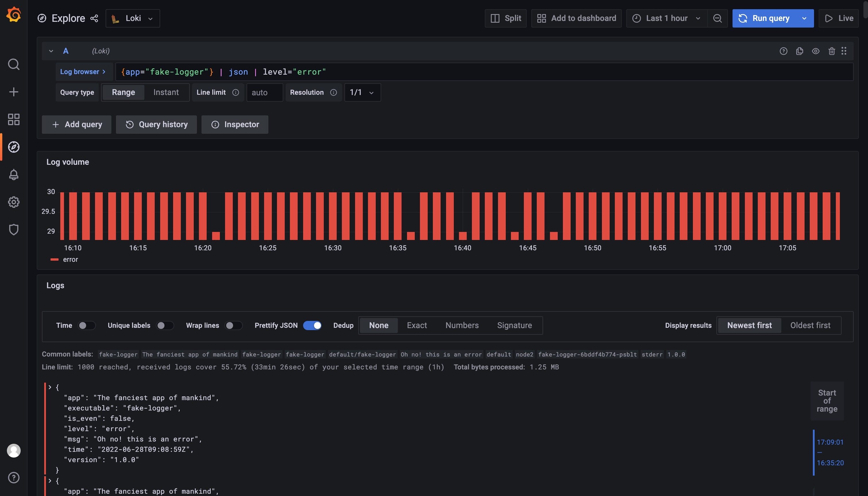Open the Explore compass sidebar icon
Viewport: 868px width, 496px height.
13,147
